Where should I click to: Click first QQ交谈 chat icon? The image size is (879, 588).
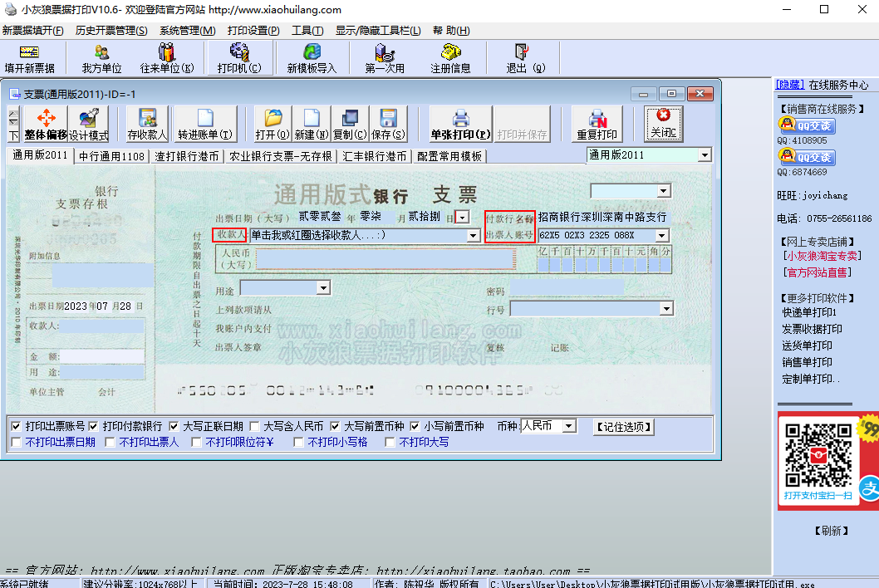[808, 125]
